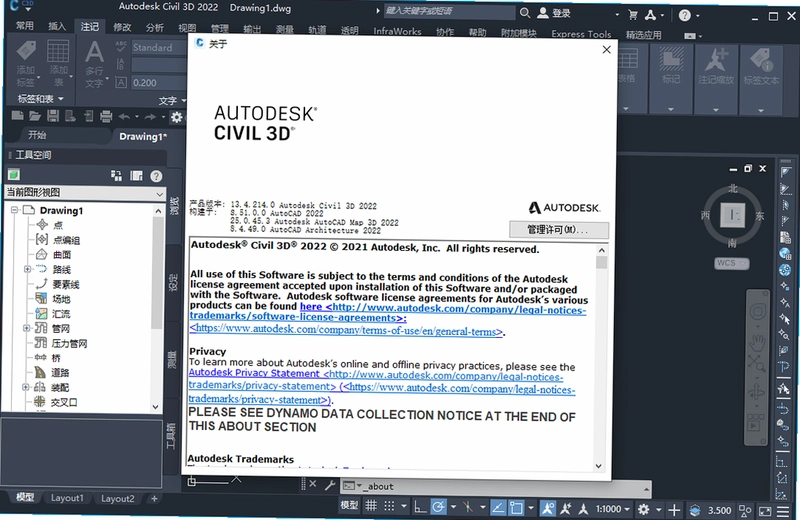Click the Save floppy disk icon
The image size is (800, 520).
coord(53,116)
